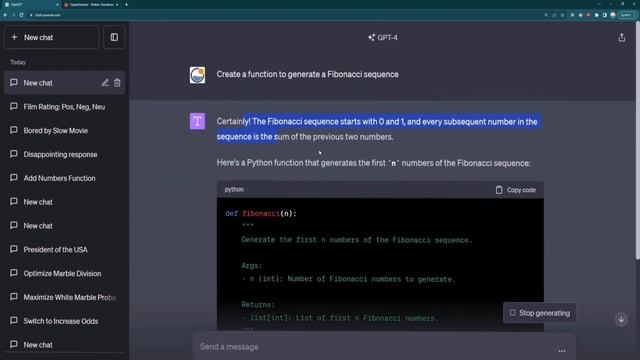Image resolution: width=640 pixels, height=360 pixels.
Task: Click the chat bubble icon beside Bored by Slow Movie
Action: [x=14, y=130]
